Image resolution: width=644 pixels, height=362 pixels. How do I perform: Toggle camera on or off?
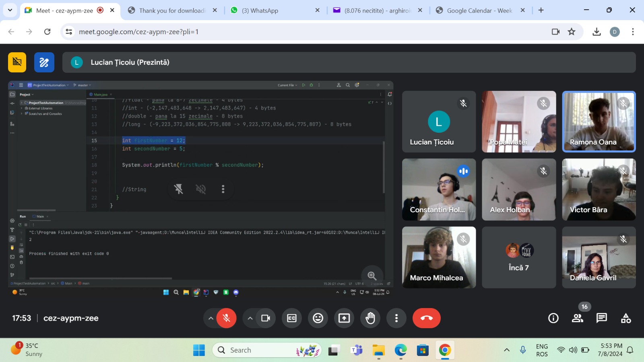pos(266,318)
